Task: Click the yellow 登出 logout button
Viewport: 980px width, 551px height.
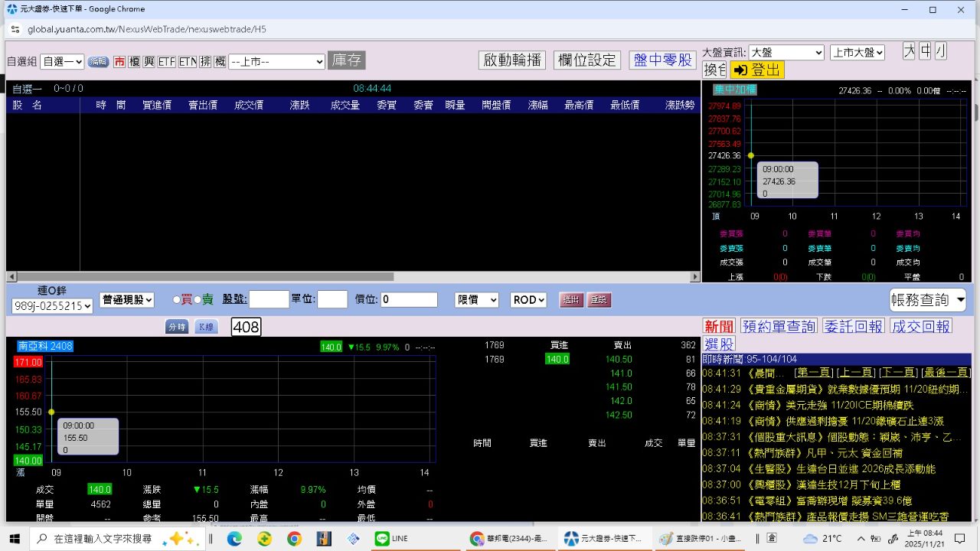Action: point(756,70)
